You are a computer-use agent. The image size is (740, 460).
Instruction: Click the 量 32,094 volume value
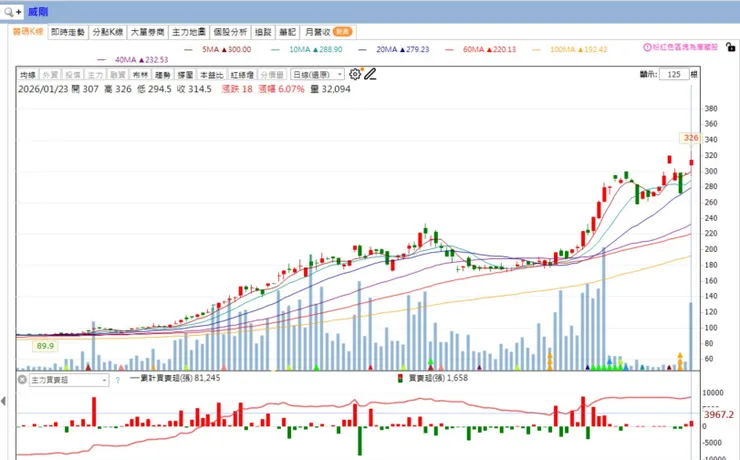click(330, 89)
